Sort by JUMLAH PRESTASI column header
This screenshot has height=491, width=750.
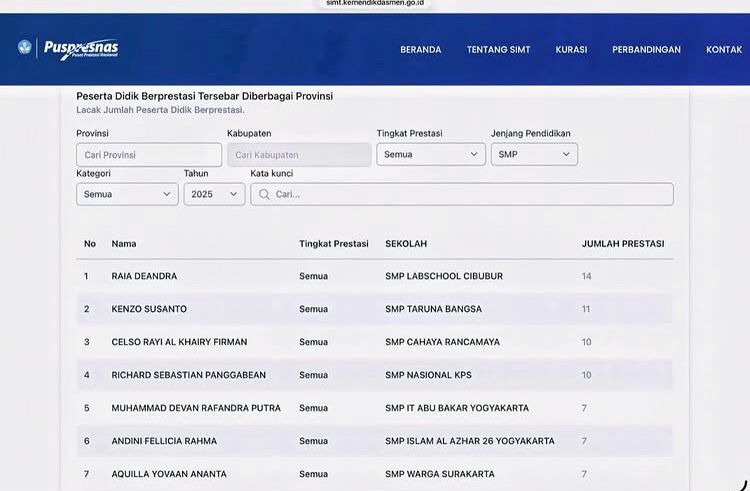[622, 244]
